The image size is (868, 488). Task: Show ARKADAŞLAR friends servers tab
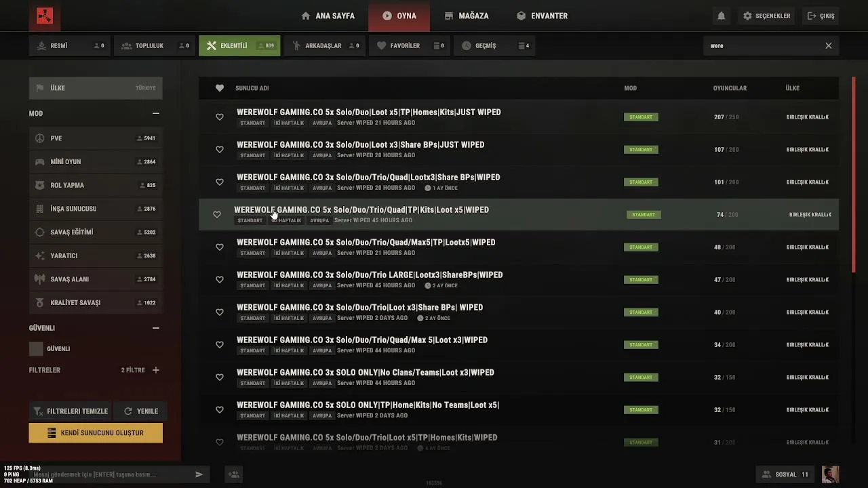(324, 45)
